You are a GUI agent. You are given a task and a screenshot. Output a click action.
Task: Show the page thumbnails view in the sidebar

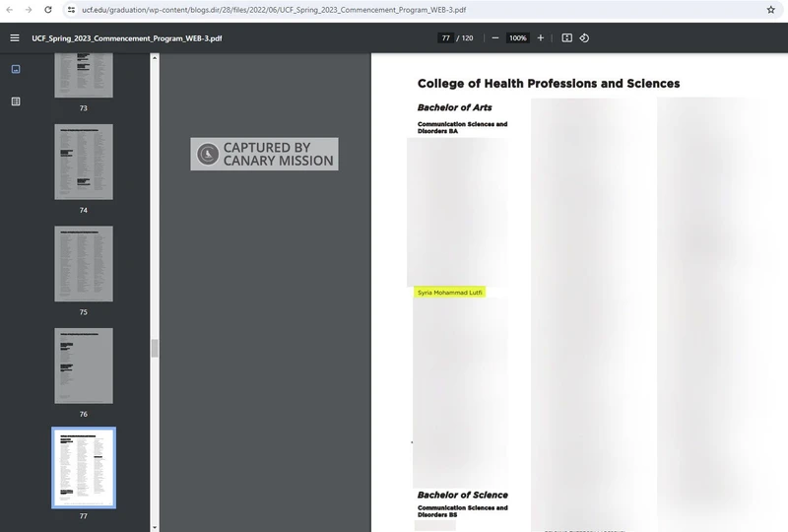coord(16,69)
